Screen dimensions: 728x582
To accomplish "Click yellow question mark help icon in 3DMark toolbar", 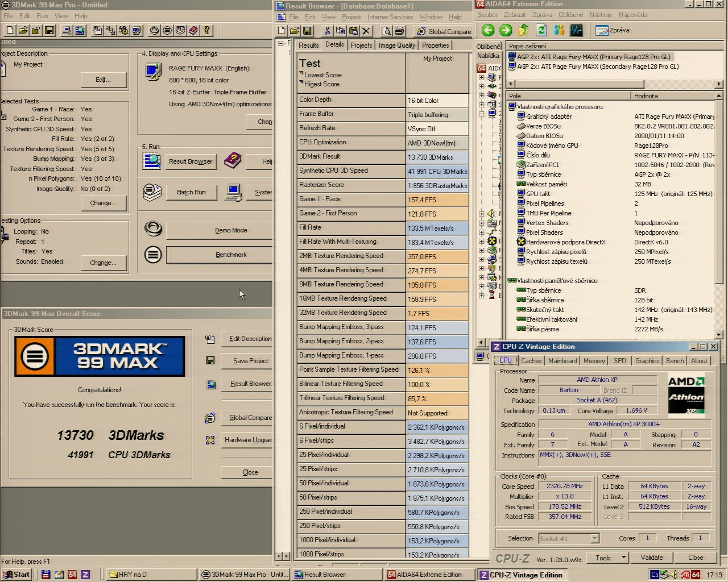I will 206,30.
